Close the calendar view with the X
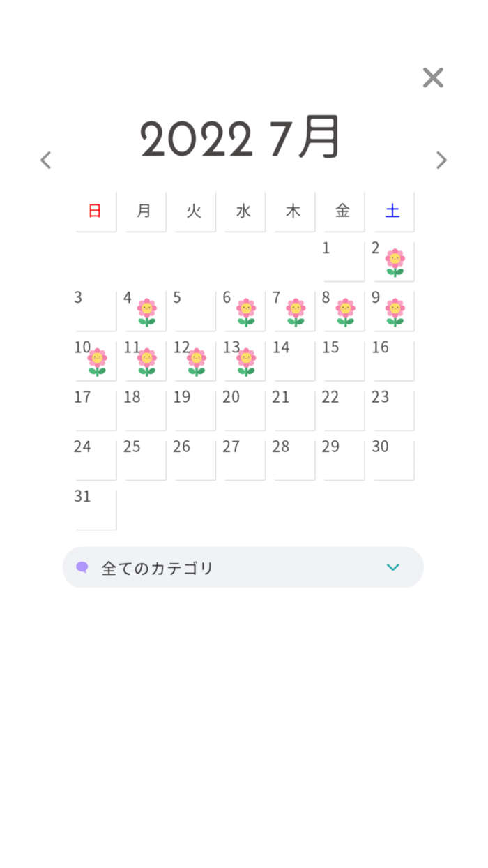Viewport: 488px width, 868px height. click(x=433, y=77)
